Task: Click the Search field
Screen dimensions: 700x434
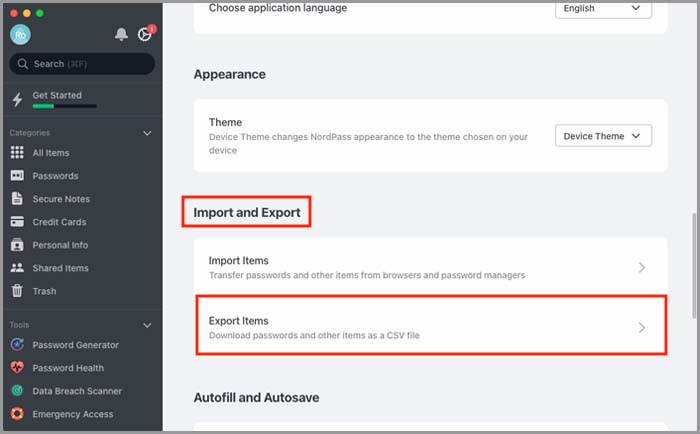Action: (82, 64)
